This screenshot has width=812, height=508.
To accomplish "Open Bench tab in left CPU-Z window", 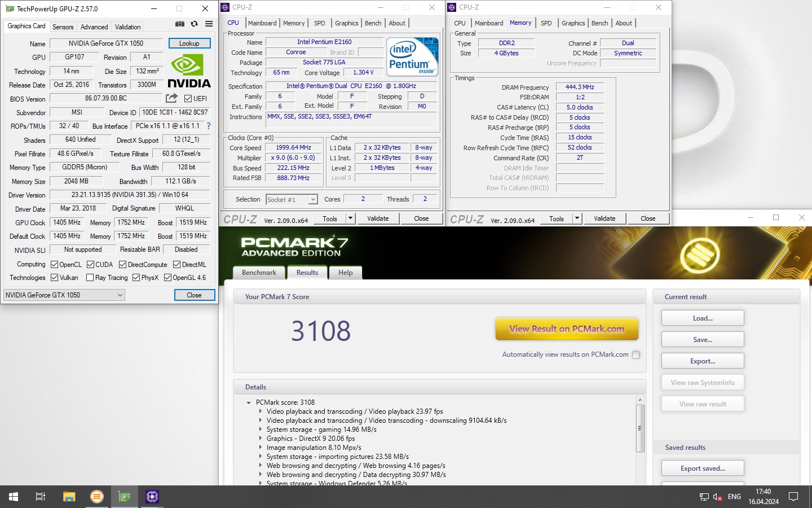I will click(x=373, y=23).
